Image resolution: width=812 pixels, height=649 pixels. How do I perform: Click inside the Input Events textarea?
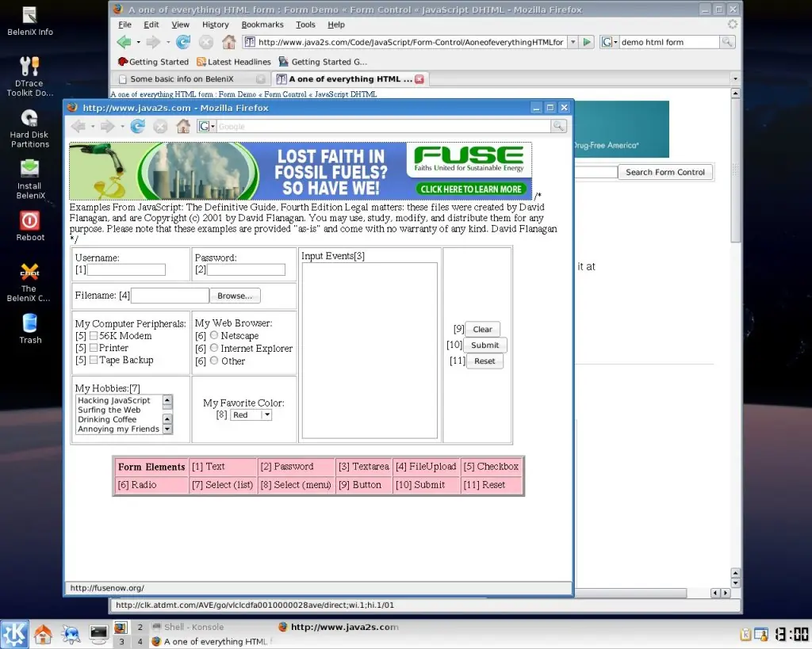[x=370, y=350]
